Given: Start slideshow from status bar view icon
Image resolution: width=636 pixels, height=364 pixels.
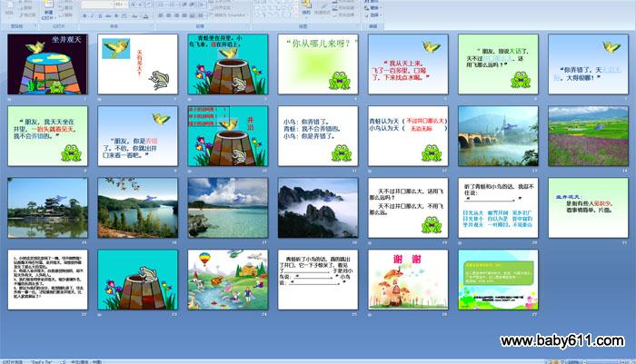Looking at the screenshot, I should tap(562, 362).
